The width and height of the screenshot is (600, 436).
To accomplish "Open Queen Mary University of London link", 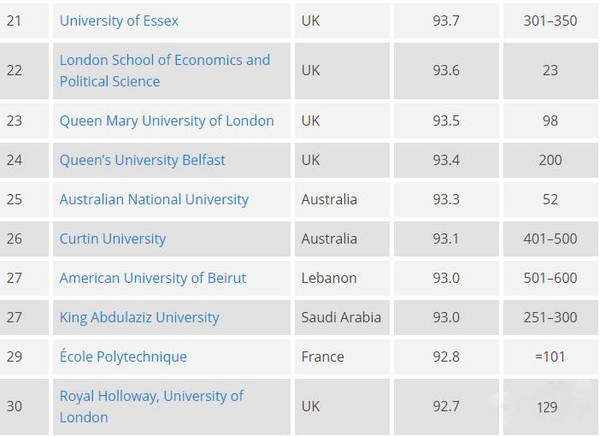I will [166, 121].
